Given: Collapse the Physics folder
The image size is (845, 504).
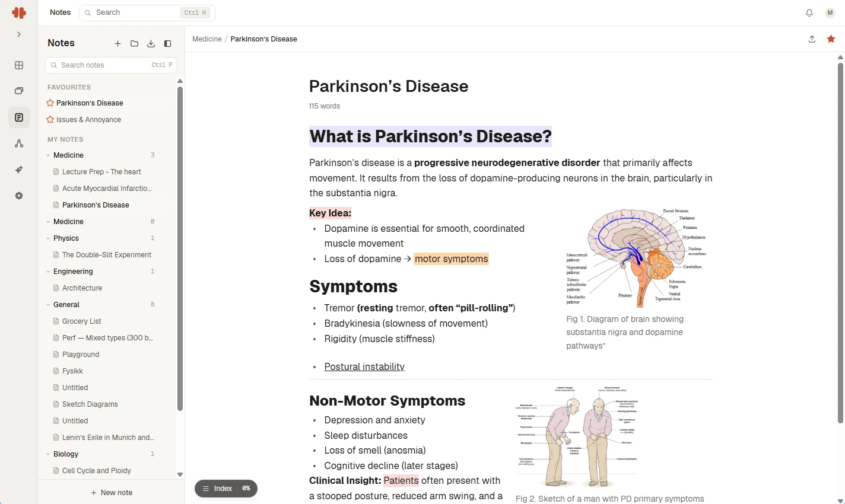Looking at the screenshot, I should (x=48, y=238).
